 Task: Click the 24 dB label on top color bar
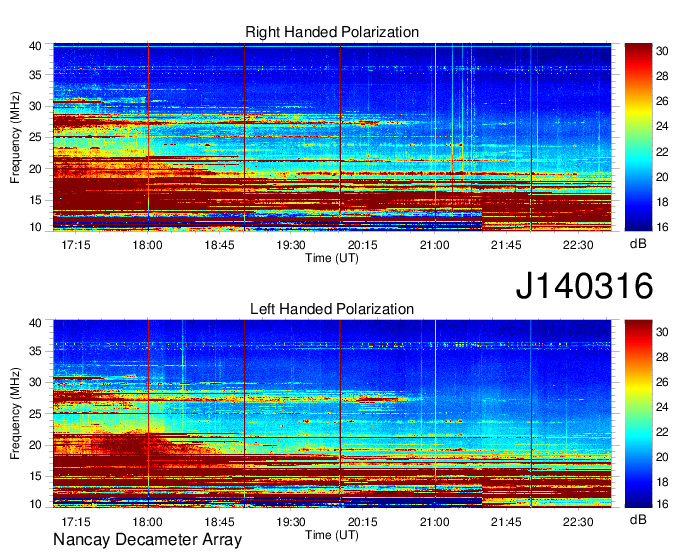point(662,126)
